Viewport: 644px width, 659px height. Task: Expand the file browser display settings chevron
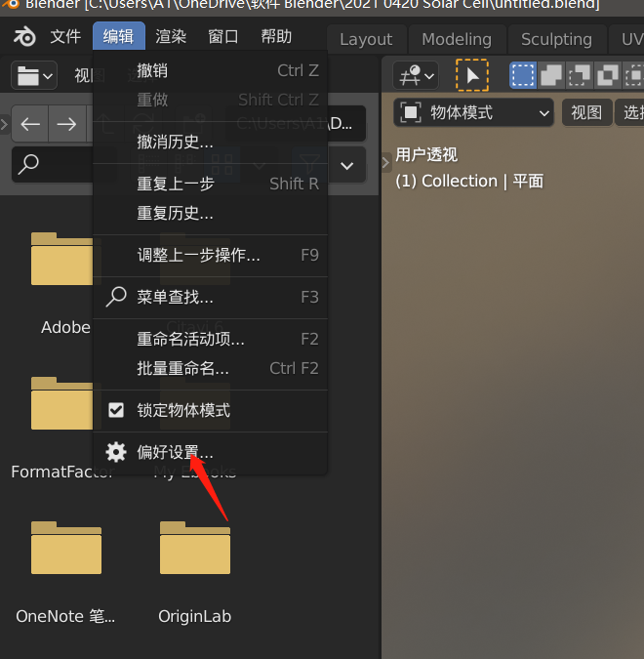click(x=346, y=165)
